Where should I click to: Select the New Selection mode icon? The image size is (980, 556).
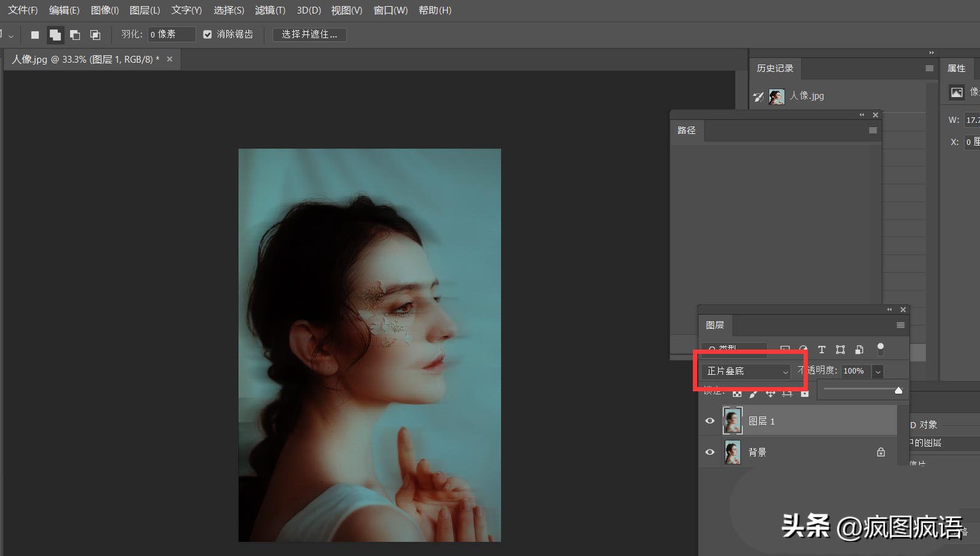(x=35, y=35)
